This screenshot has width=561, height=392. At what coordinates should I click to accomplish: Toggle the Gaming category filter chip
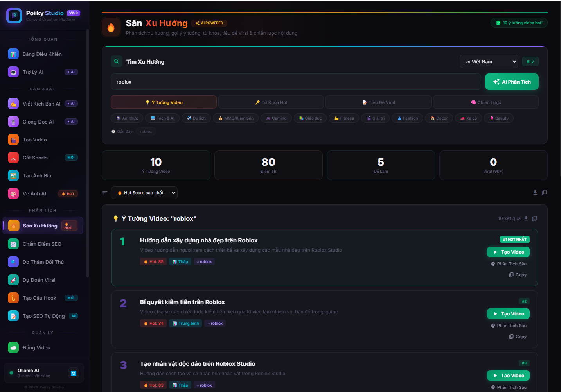pos(276,118)
